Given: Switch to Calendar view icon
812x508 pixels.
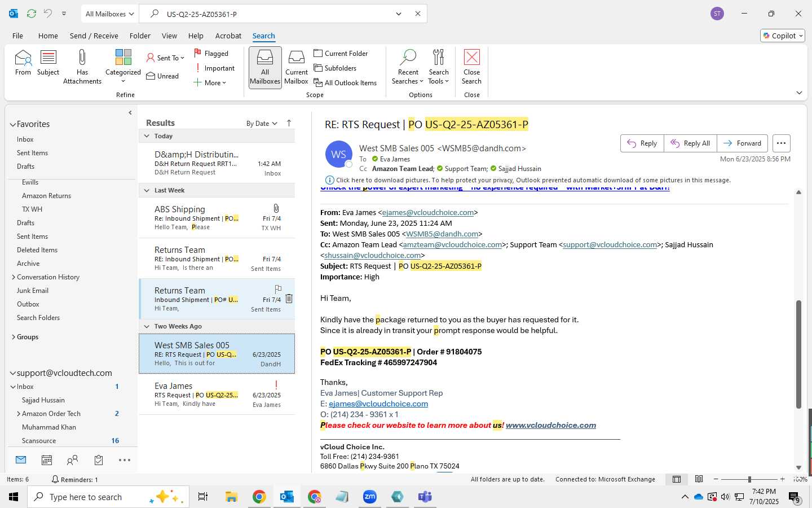Looking at the screenshot, I should [x=47, y=460].
